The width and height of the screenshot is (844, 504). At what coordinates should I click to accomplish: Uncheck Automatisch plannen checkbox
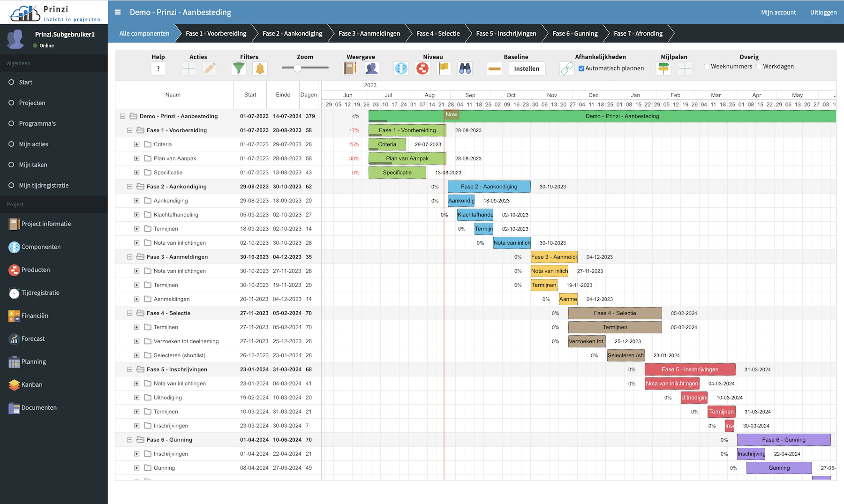coord(581,68)
